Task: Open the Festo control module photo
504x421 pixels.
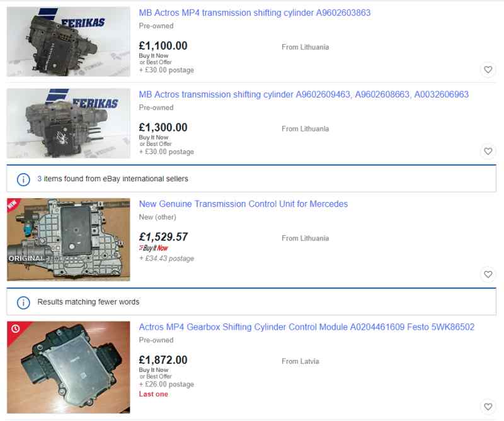Action: [69, 367]
